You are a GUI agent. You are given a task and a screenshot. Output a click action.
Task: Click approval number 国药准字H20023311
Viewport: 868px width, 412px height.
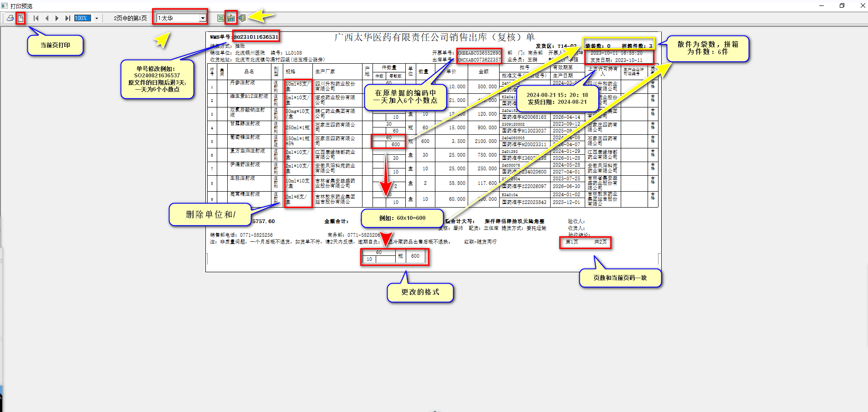point(524,145)
